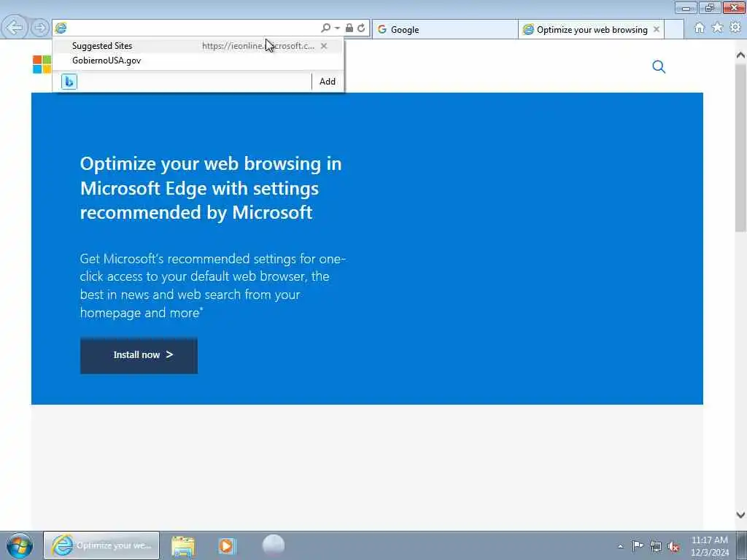This screenshot has width=747, height=560.
Task: Show hidden tray icons arrow
Action: point(620,546)
